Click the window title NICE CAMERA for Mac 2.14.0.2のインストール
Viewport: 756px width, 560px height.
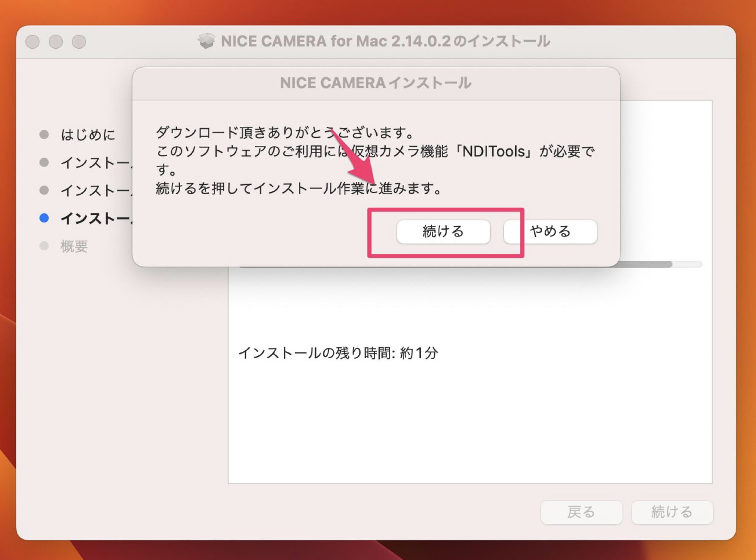tap(385, 41)
